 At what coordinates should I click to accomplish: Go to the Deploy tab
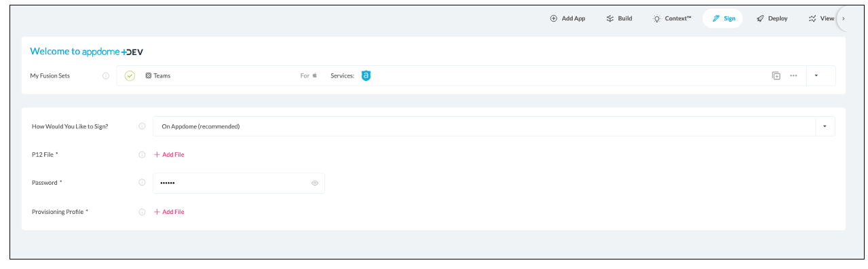coord(772,18)
